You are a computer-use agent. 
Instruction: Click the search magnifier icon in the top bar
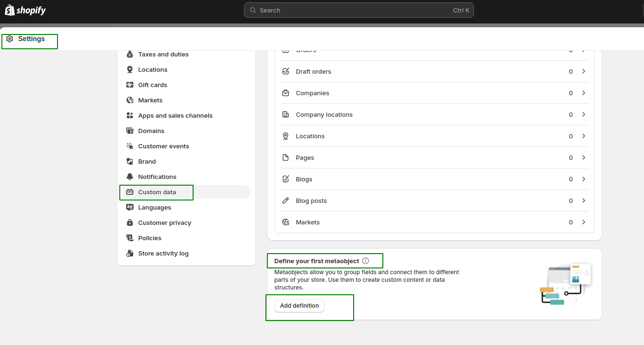coord(253,10)
